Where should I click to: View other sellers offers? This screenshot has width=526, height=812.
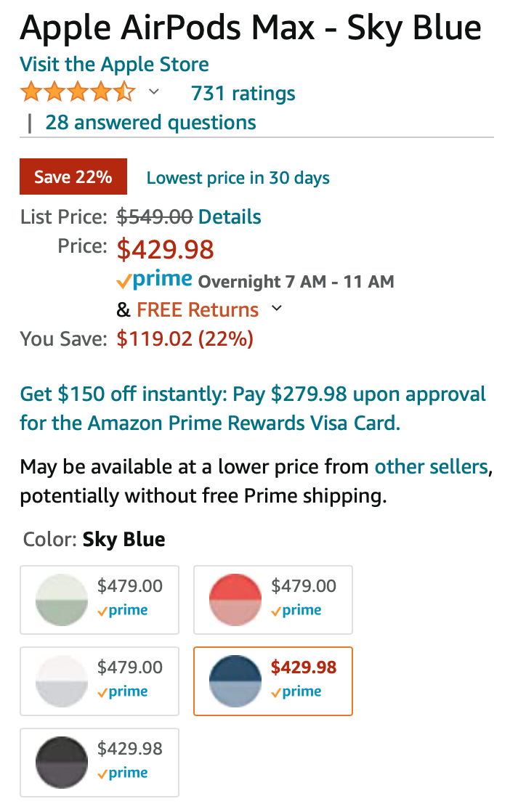click(431, 466)
